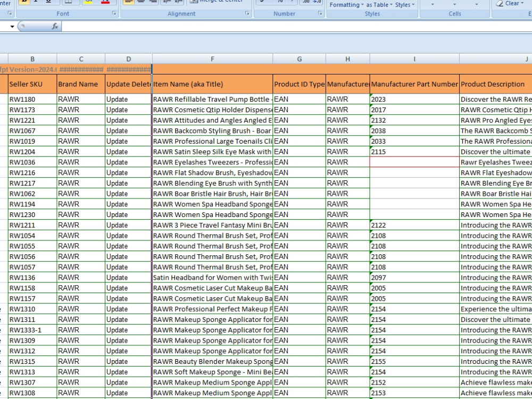The width and height of the screenshot is (532, 399).
Task: Click the fx Insert Function icon
Action: 55,26
